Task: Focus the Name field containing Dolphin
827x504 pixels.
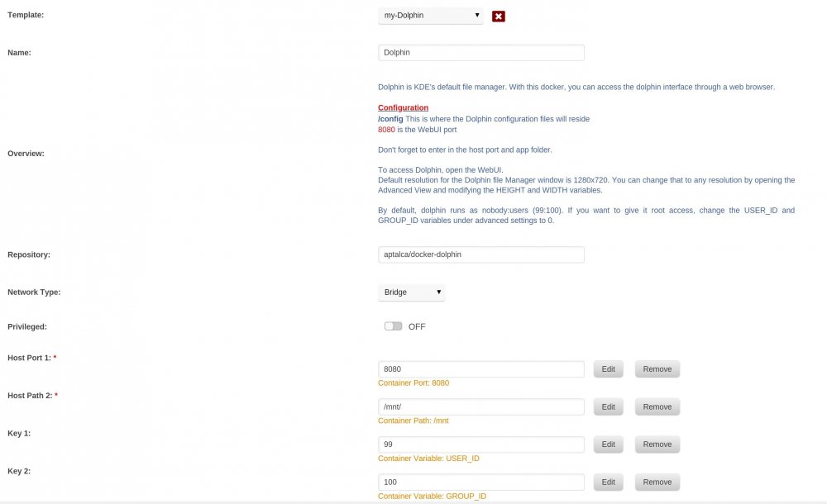Action: coord(481,53)
